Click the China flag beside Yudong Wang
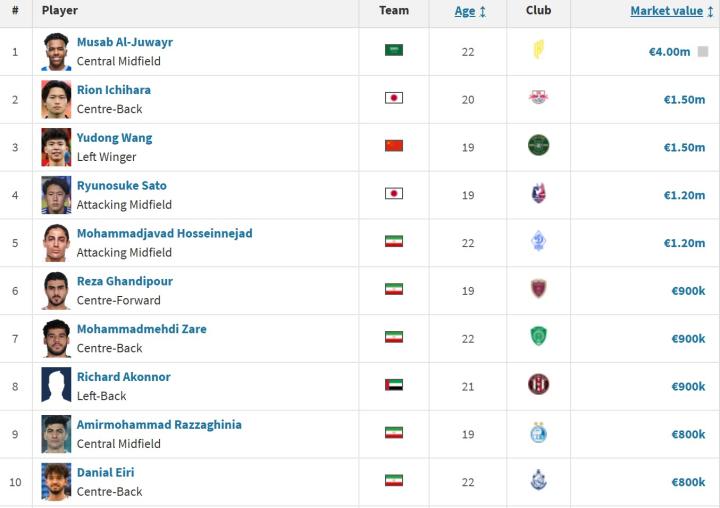 coord(394,146)
